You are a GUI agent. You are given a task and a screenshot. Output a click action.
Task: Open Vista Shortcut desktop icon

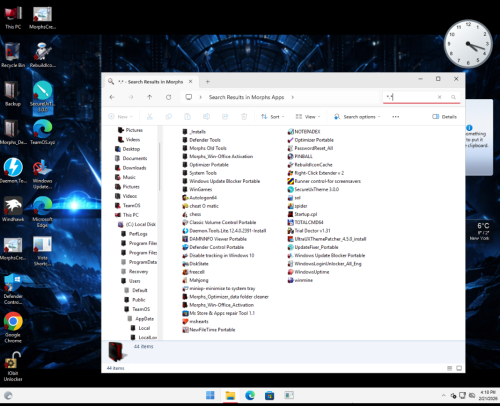point(42,251)
